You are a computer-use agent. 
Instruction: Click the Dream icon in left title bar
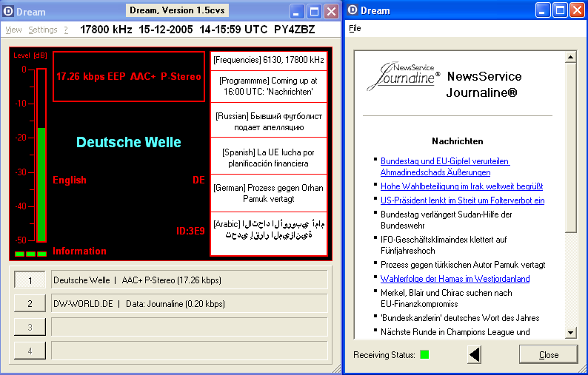pyautogui.click(x=8, y=11)
